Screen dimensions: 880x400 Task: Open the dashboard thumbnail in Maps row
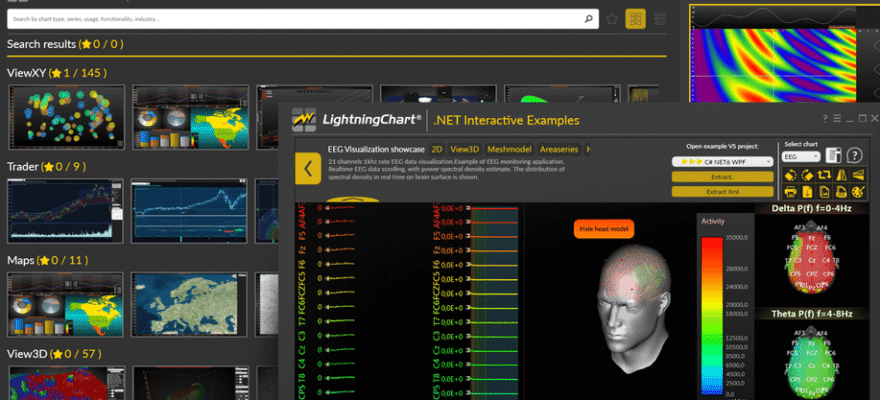pyautogui.click(x=65, y=305)
